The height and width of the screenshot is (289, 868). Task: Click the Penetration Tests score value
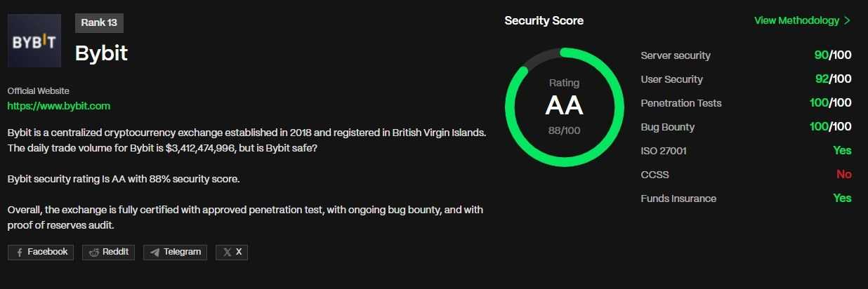[x=830, y=103]
